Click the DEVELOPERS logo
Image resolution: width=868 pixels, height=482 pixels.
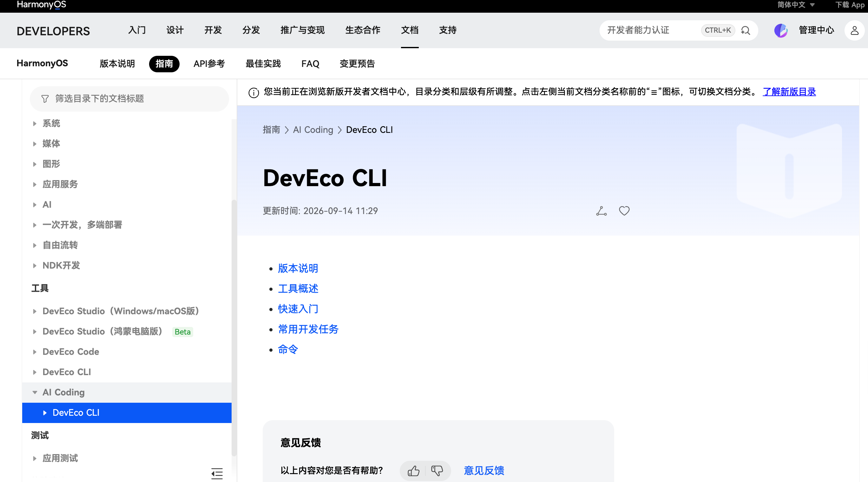pyautogui.click(x=53, y=31)
